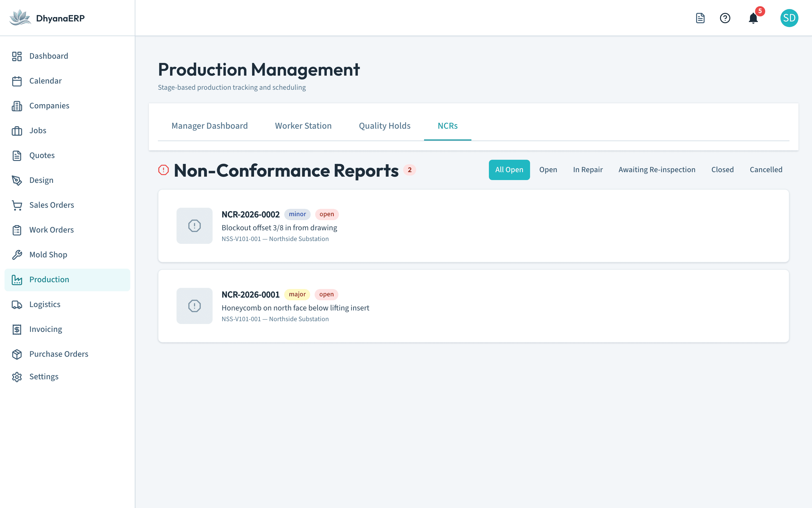Click Northside Substation under NCR-2026-0001

[299, 319]
